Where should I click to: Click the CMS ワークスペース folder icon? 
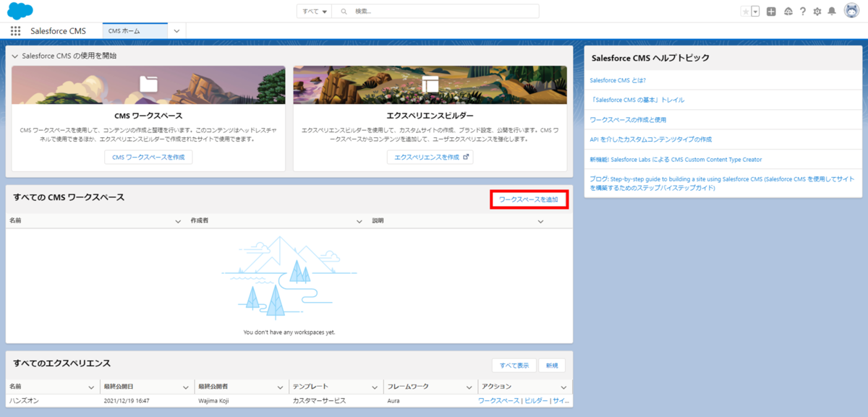tap(148, 84)
